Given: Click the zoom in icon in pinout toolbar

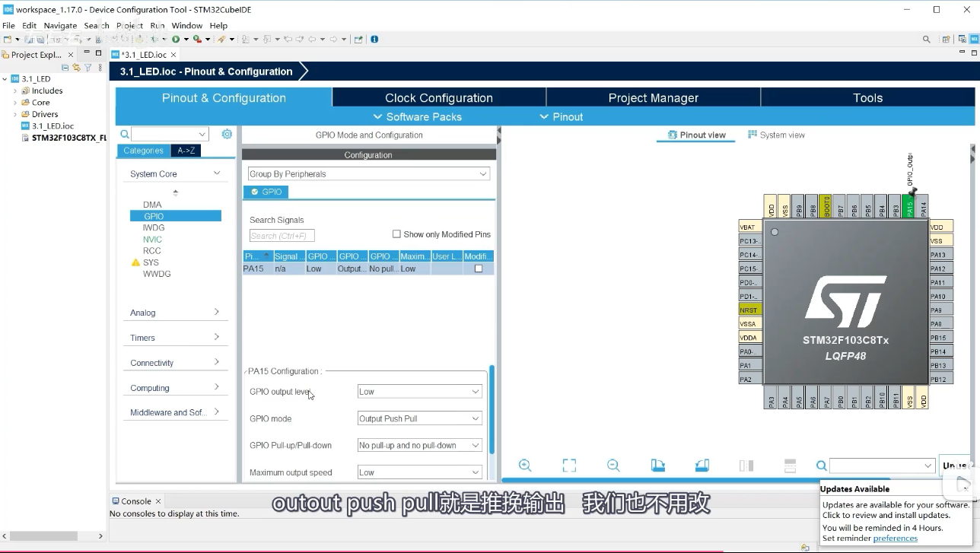Looking at the screenshot, I should click(x=525, y=466).
